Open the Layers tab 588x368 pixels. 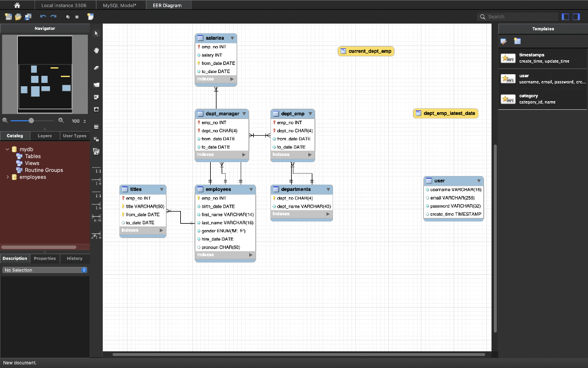44,136
